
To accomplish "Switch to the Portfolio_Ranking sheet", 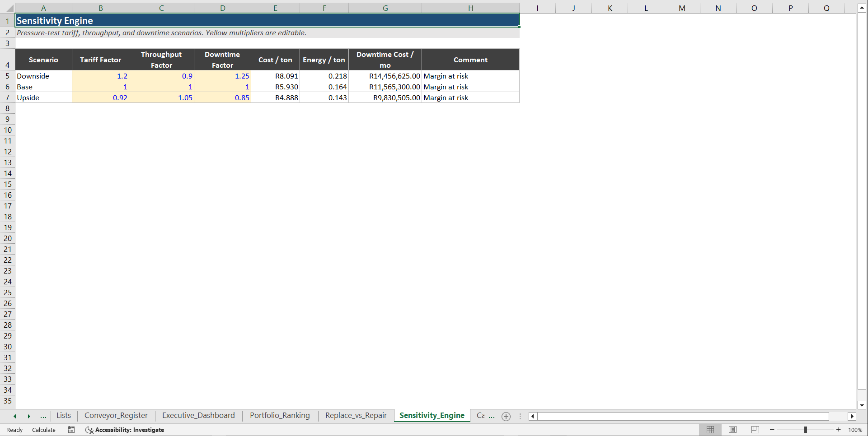I will pos(280,415).
